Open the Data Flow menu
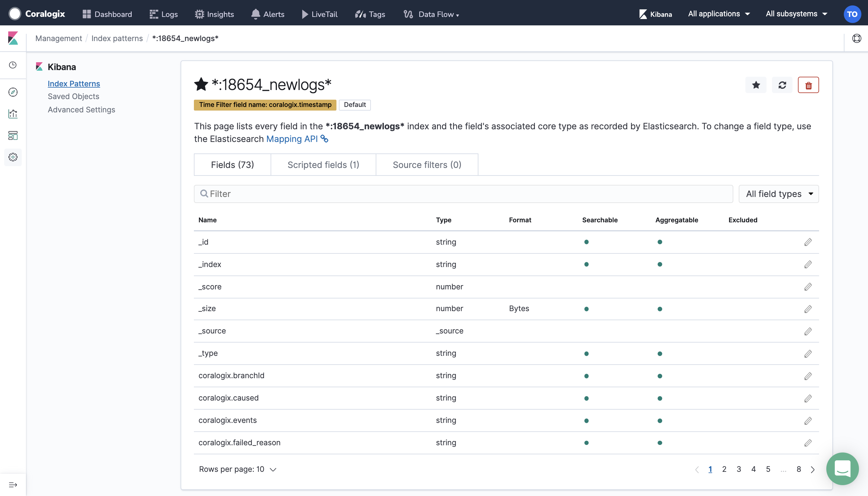This screenshot has height=496, width=868. click(x=432, y=14)
